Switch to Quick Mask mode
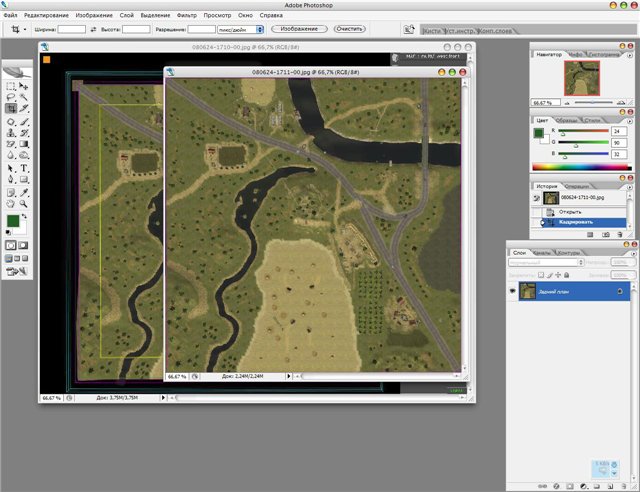The image size is (640, 492). [x=23, y=245]
